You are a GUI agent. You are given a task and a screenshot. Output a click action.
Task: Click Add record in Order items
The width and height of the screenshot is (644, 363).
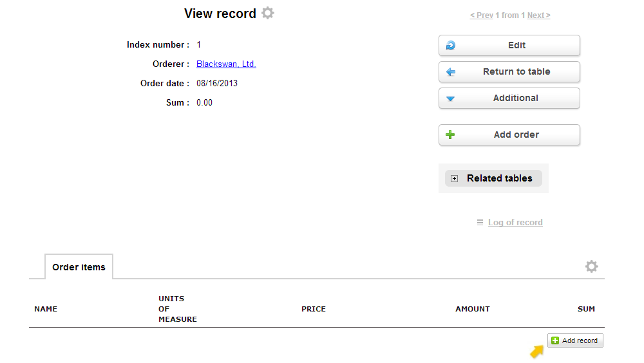(x=575, y=340)
